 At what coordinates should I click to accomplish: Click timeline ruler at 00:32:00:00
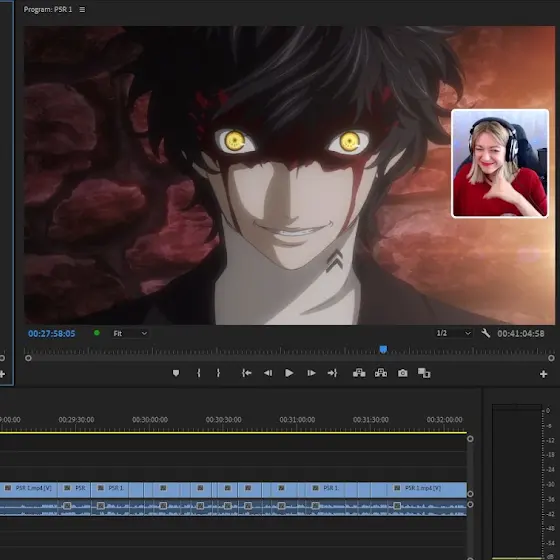pos(444,420)
